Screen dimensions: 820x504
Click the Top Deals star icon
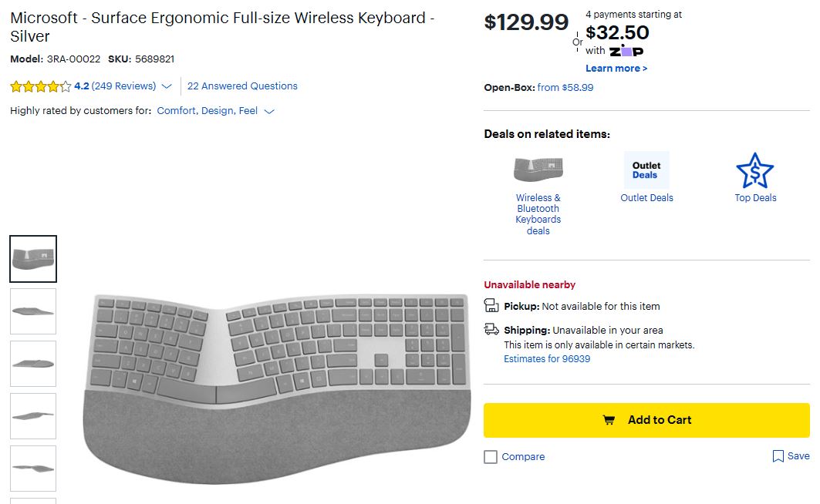[754, 171]
